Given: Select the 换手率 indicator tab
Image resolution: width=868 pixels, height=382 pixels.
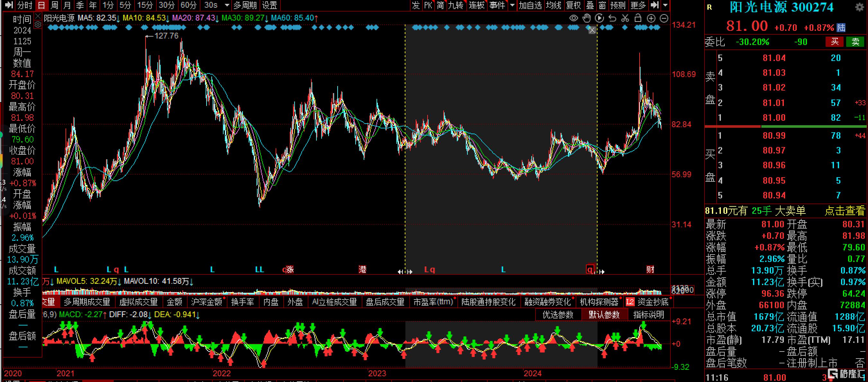Looking at the screenshot, I should click(x=243, y=302).
